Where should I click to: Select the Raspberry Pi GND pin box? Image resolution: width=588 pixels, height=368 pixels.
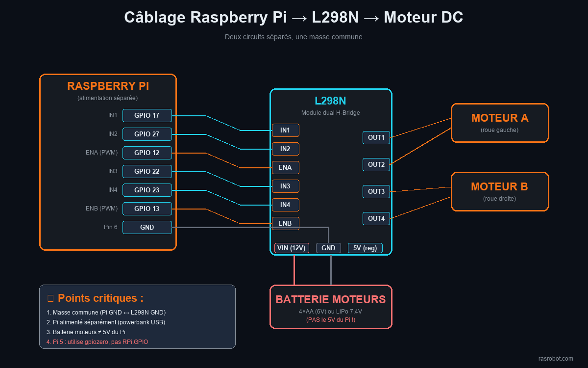pos(147,227)
